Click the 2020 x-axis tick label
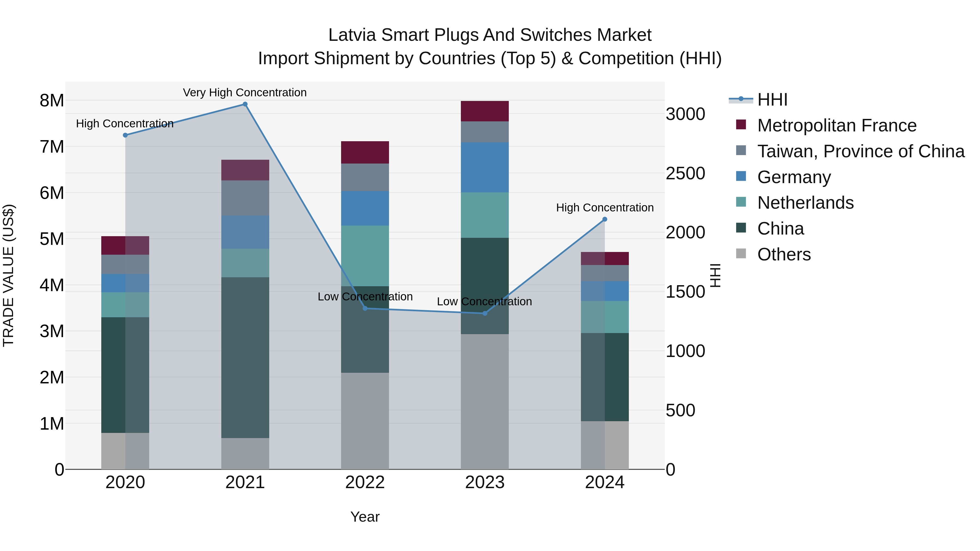Image resolution: width=980 pixels, height=551 pixels. pyautogui.click(x=125, y=482)
